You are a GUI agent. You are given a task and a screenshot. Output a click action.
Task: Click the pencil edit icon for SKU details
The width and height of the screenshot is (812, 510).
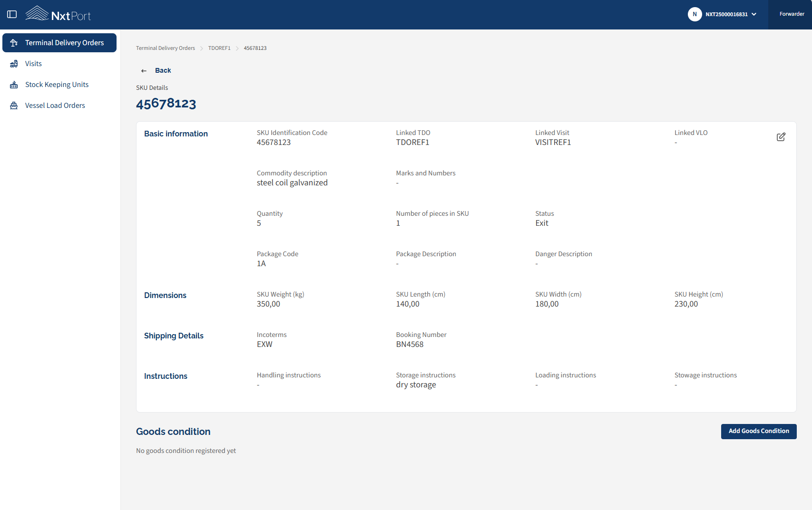tap(781, 137)
